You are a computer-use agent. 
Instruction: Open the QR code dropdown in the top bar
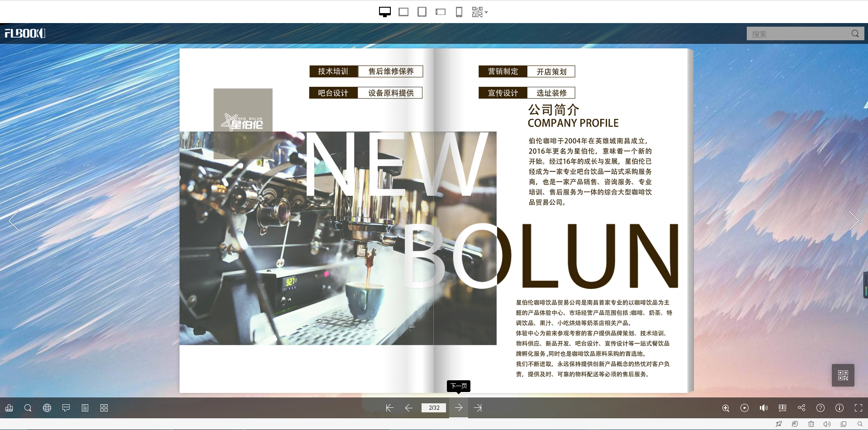point(479,12)
